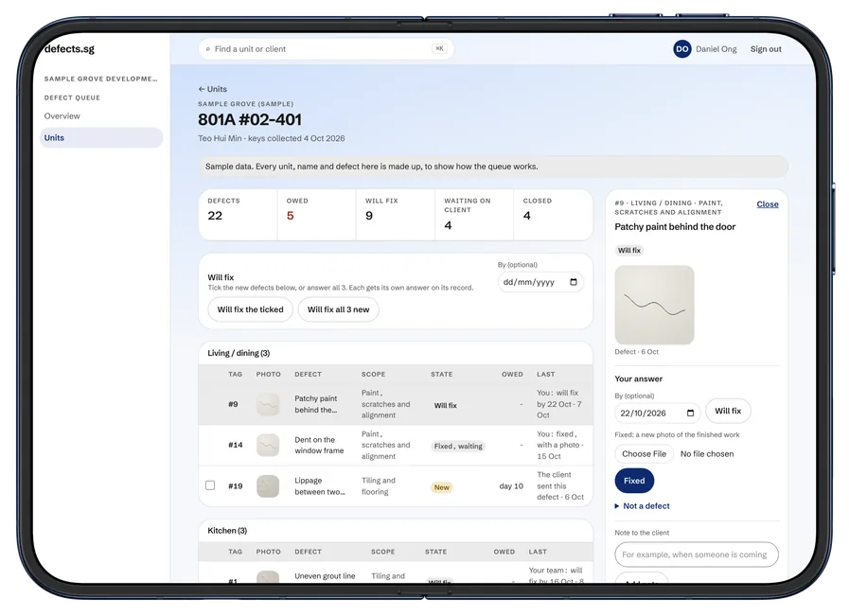
Task: Open the photo thumbnail for defect #9
Action: pyautogui.click(x=268, y=404)
